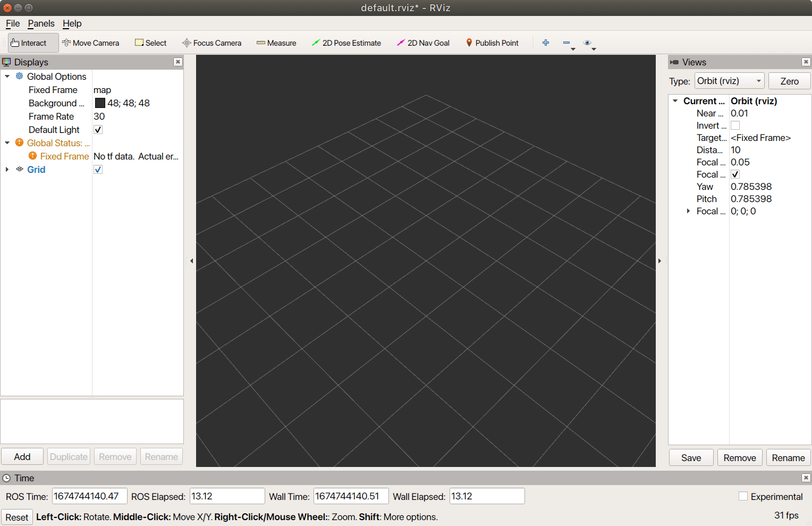Toggle the Default Light checkbox
The image size is (812, 526).
[x=98, y=130]
